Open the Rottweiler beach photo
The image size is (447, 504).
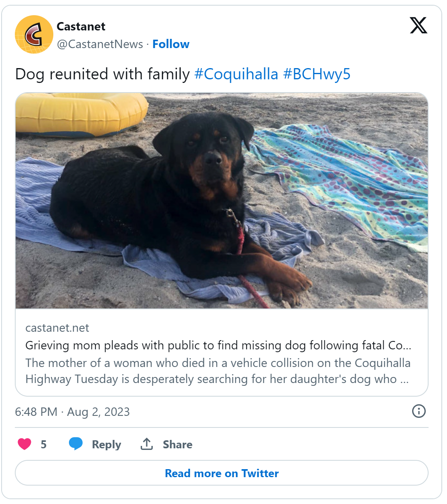point(222,200)
